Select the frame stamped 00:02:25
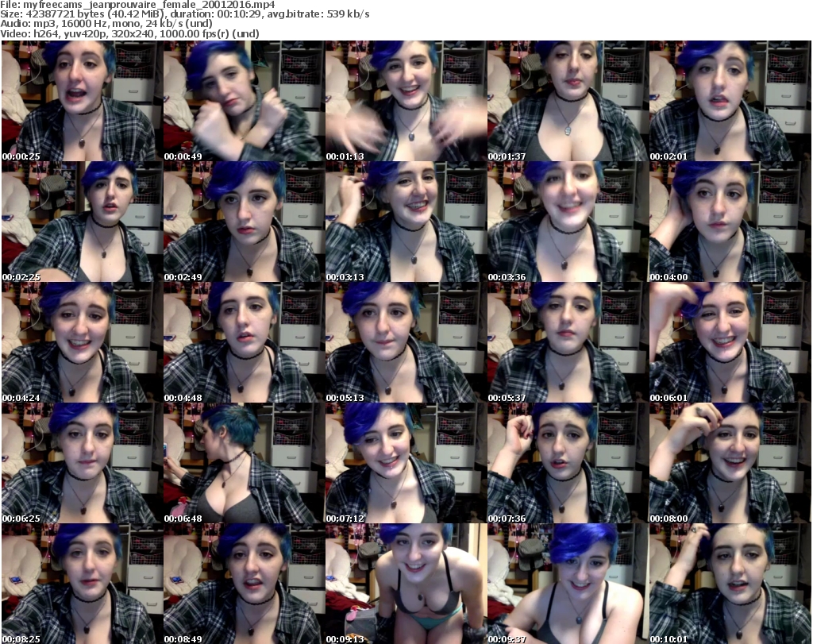The height and width of the screenshot is (644, 813). [x=82, y=222]
